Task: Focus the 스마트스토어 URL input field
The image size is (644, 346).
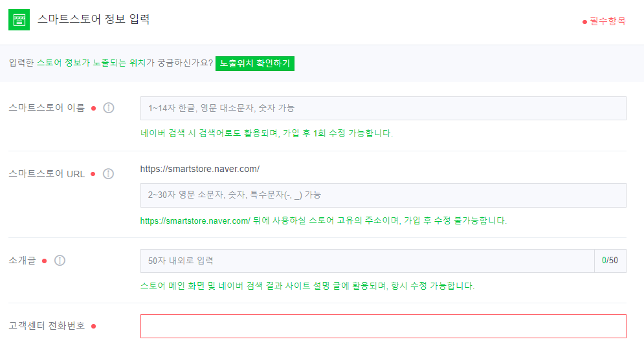Action: tap(383, 195)
